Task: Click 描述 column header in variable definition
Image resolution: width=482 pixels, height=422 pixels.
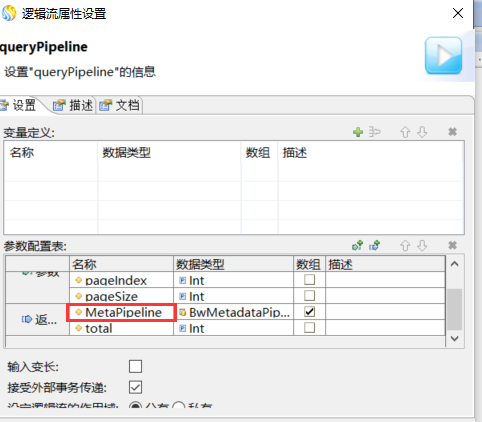Action: [x=371, y=153]
